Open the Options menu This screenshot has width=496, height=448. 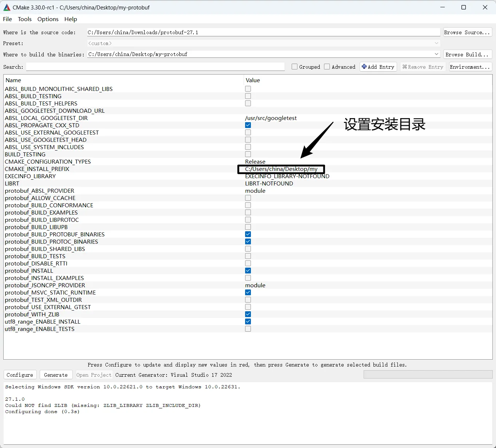48,19
